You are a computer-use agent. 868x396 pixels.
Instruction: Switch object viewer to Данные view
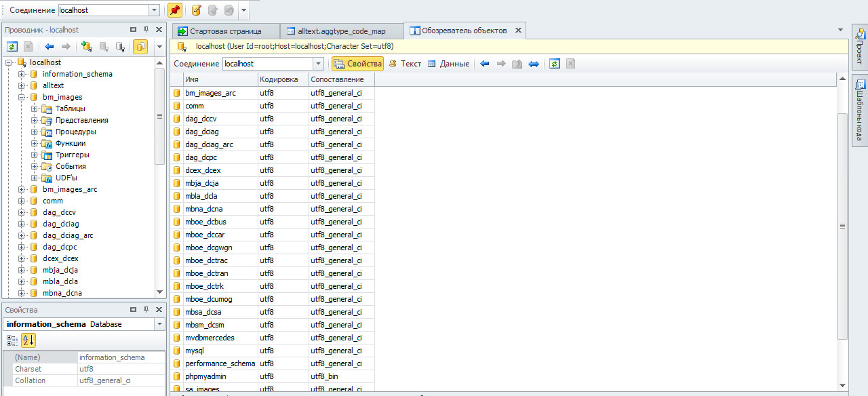448,64
